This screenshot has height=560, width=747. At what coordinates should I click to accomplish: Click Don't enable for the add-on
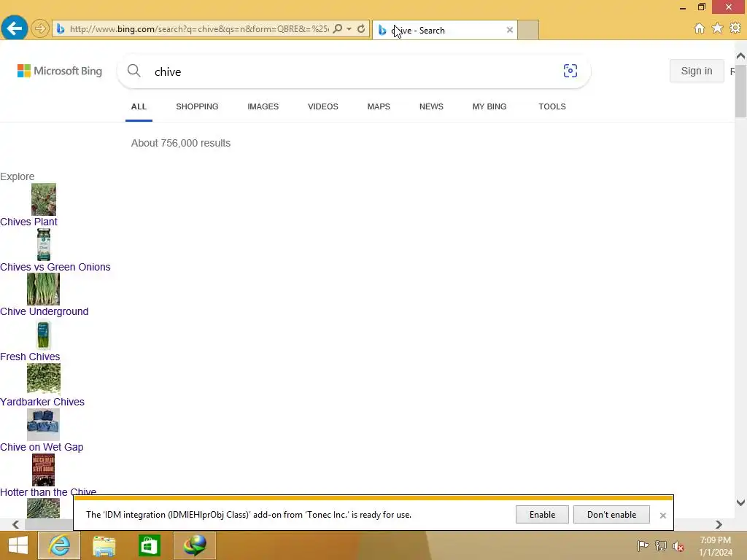611,515
